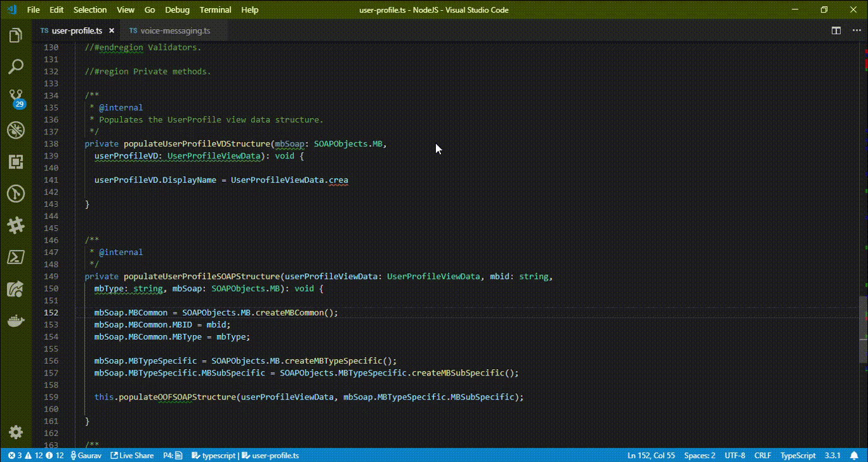The width and height of the screenshot is (868, 462).
Task: Open the Extensions view in activity bar
Action: (16, 162)
